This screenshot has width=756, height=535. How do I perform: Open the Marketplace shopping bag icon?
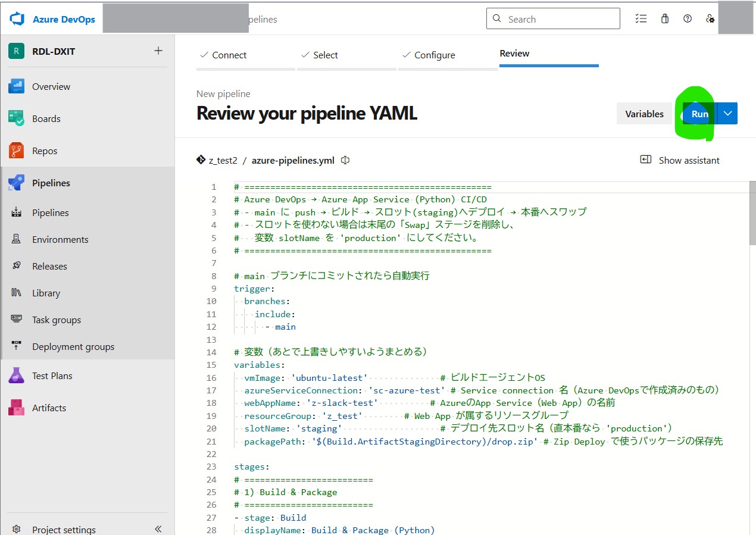(x=665, y=19)
